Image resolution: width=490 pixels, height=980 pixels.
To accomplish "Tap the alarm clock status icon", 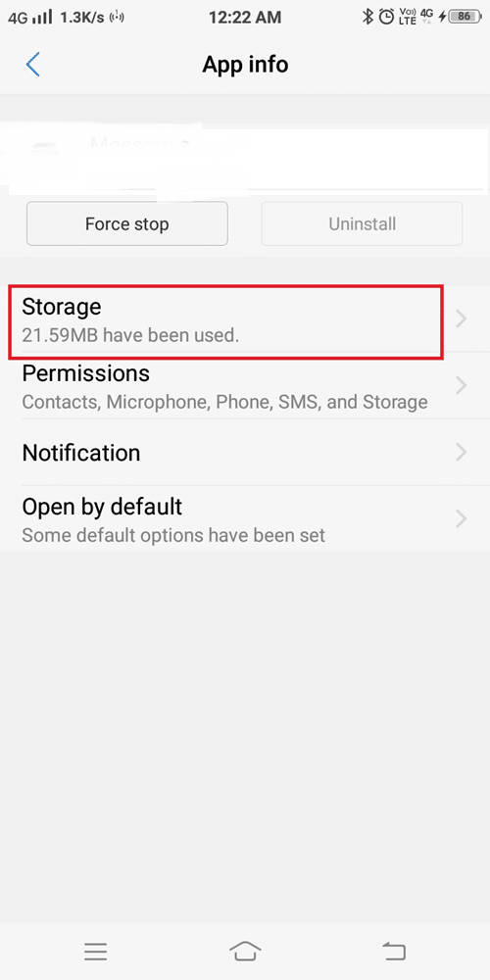I will tap(387, 17).
